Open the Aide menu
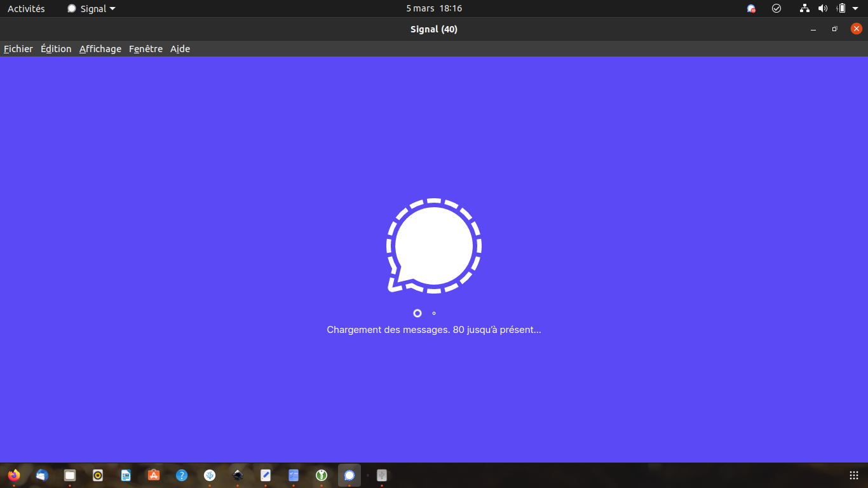Screen dimensions: 868x488 click(180, 49)
